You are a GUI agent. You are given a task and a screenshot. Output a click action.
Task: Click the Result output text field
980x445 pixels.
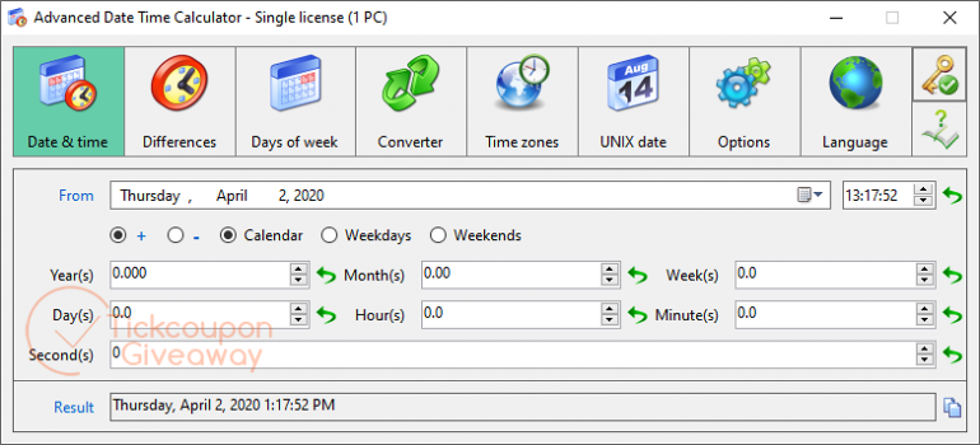(523, 407)
